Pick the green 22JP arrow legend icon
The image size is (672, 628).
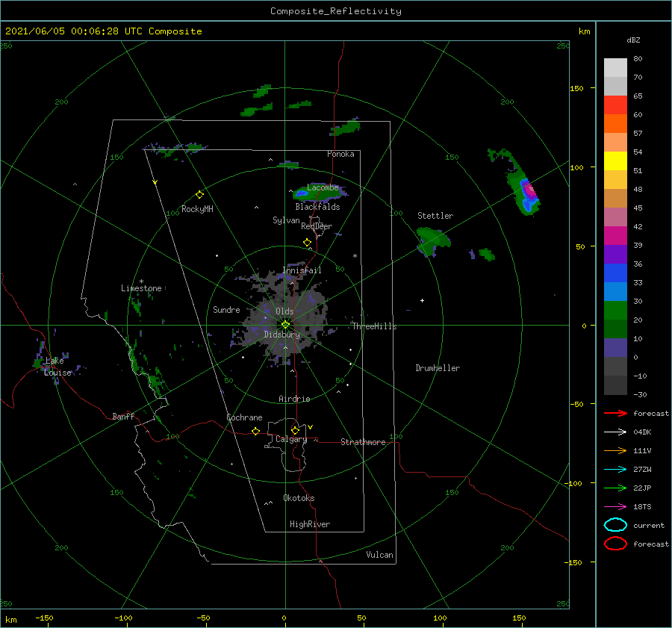(x=615, y=488)
